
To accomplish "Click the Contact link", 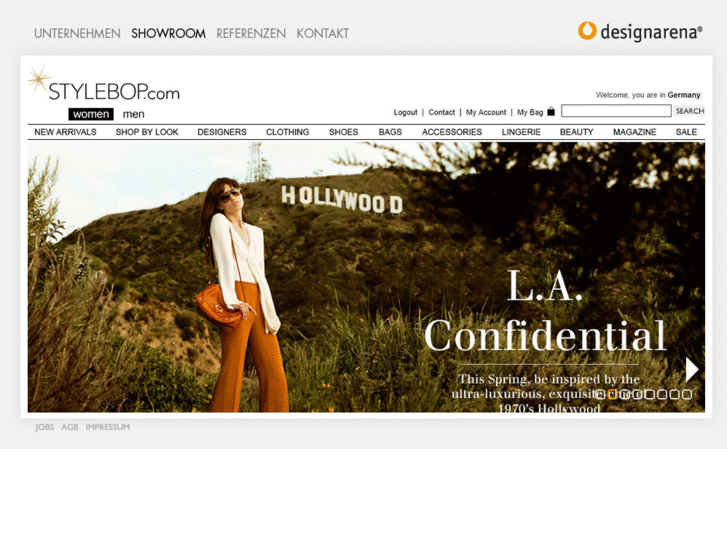I will coord(441,112).
